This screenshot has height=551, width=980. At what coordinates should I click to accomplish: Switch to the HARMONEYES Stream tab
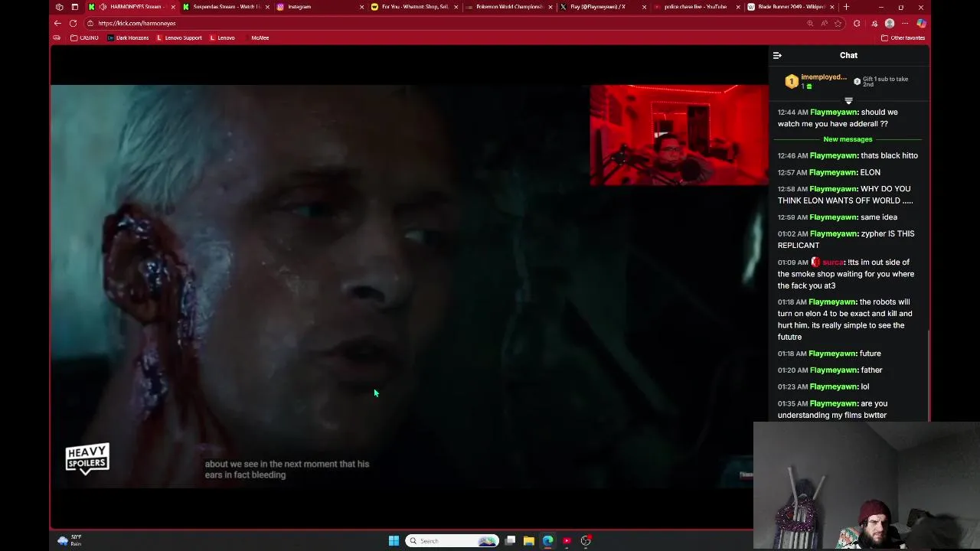pos(130,7)
